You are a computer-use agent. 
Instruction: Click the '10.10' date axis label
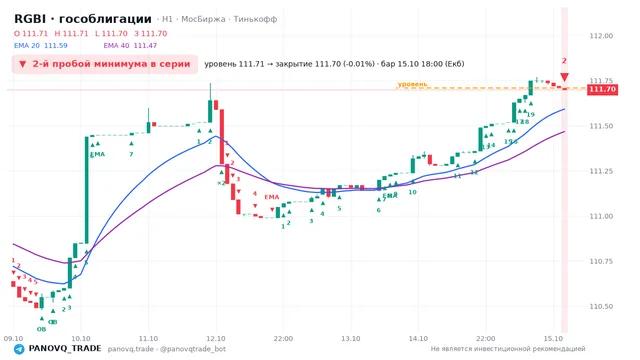pyautogui.click(x=81, y=338)
